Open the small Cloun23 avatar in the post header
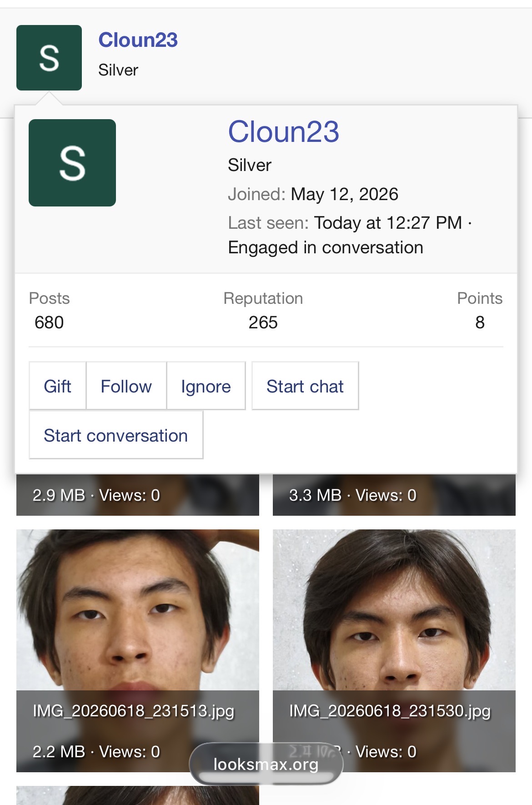Screen dimensions: 532x805 pos(49,58)
